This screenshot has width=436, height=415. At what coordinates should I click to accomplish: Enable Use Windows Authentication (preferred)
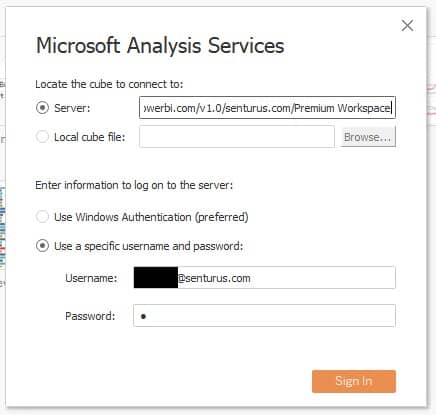pyautogui.click(x=42, y=217)
